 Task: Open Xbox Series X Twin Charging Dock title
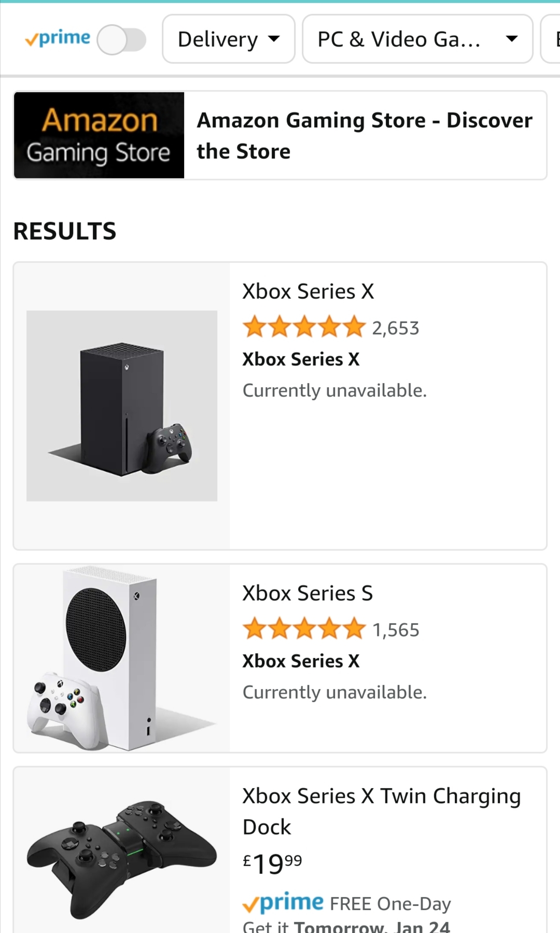(x=381, y=811)
